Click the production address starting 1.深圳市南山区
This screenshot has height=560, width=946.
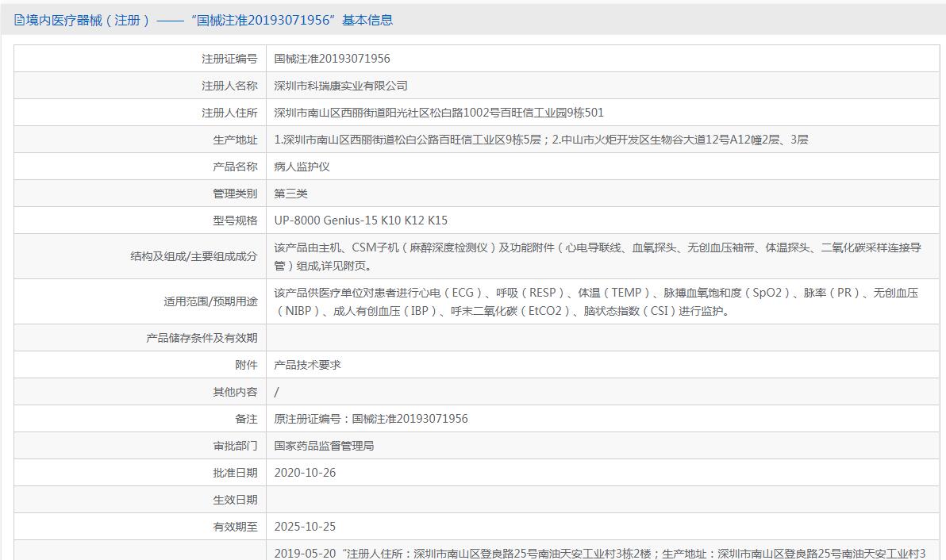541,140
